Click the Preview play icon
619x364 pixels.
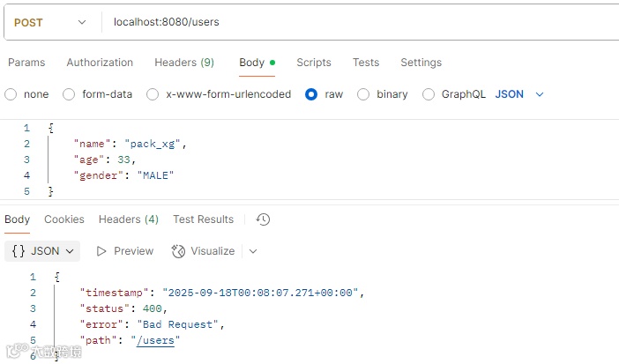pyautogui.click(x=102, y=251)
